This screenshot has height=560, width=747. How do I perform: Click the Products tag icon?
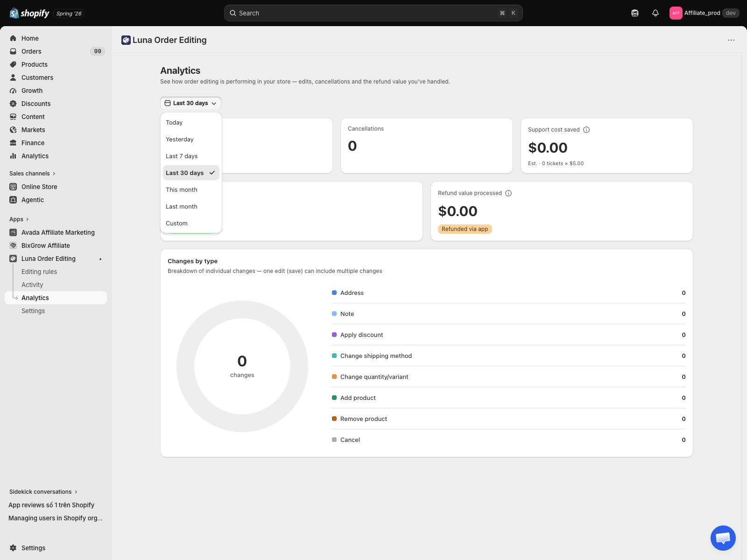[x=13, y=64]
